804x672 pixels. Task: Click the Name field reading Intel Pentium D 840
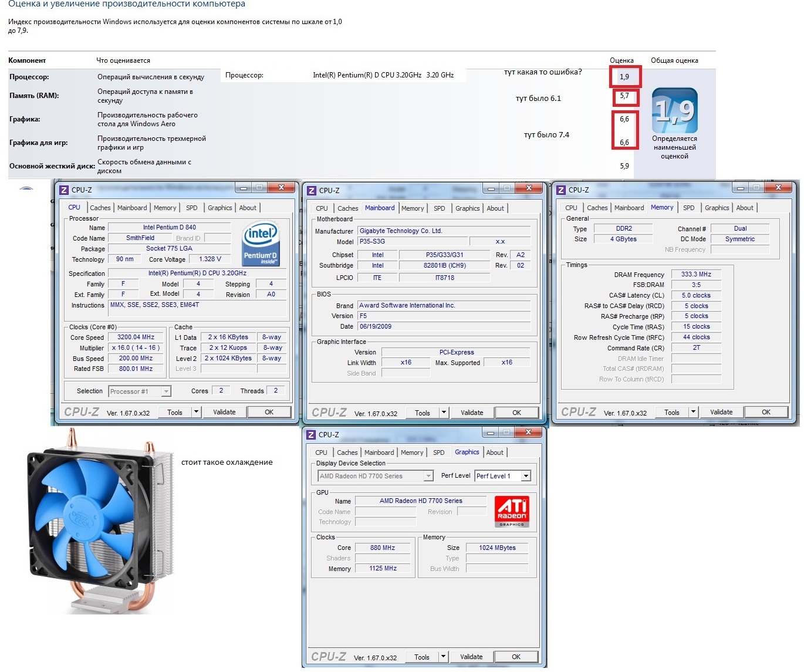pyautogui.click(x=170, y=228)
